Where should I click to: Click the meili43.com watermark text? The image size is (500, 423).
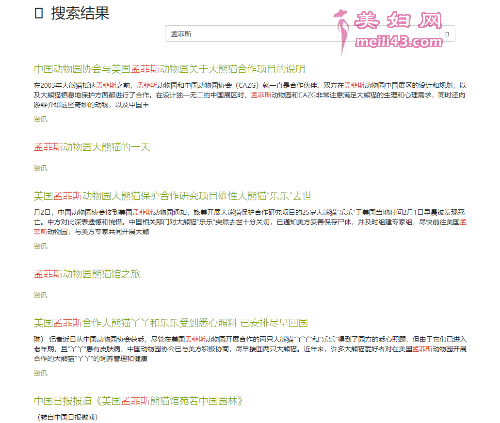(399, 42)
